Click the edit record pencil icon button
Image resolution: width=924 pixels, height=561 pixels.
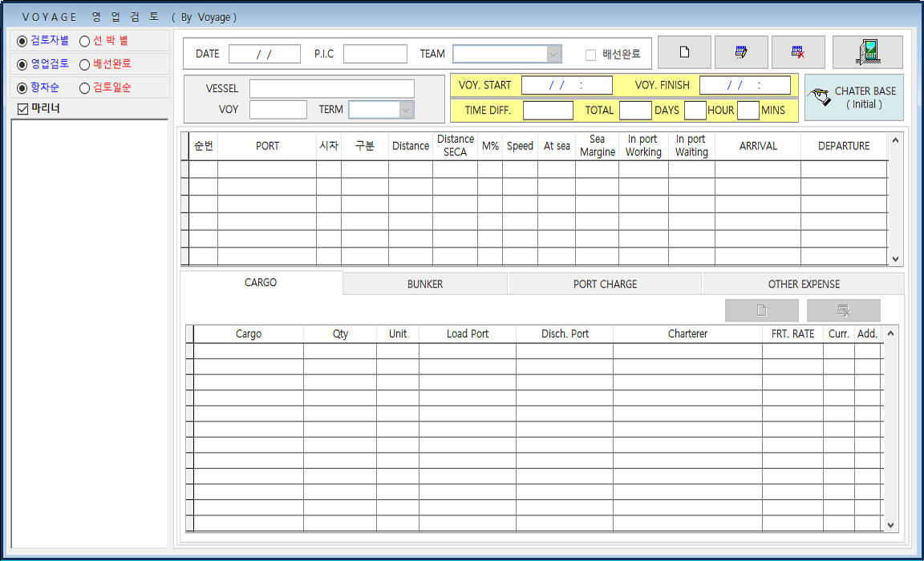741,52
